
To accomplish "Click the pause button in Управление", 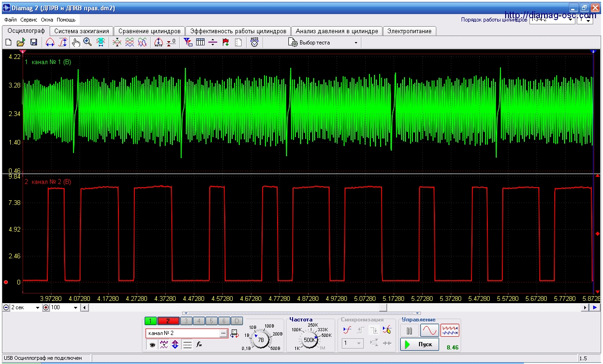I will coord(410,331).
